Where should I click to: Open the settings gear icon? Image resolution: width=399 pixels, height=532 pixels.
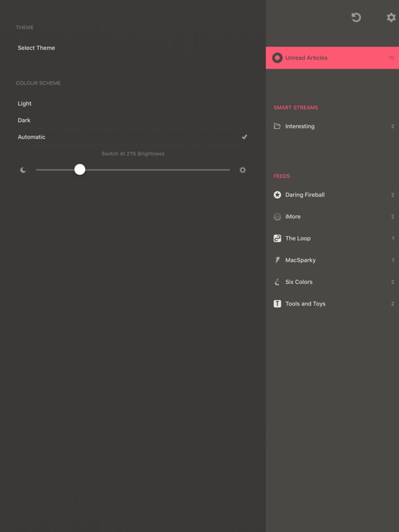click(x=391, y=17)
